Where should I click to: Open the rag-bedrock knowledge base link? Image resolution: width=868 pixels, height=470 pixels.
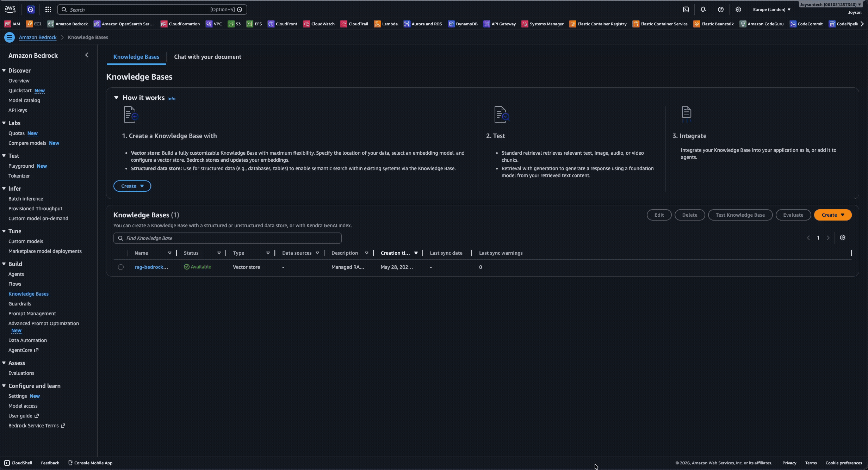(151, 267)
